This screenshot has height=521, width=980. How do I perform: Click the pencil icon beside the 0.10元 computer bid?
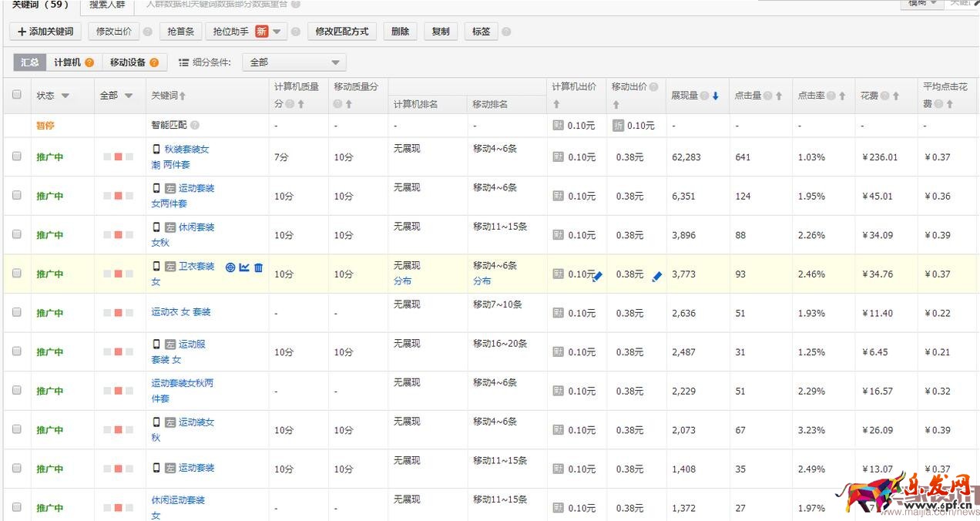(596, 276)
